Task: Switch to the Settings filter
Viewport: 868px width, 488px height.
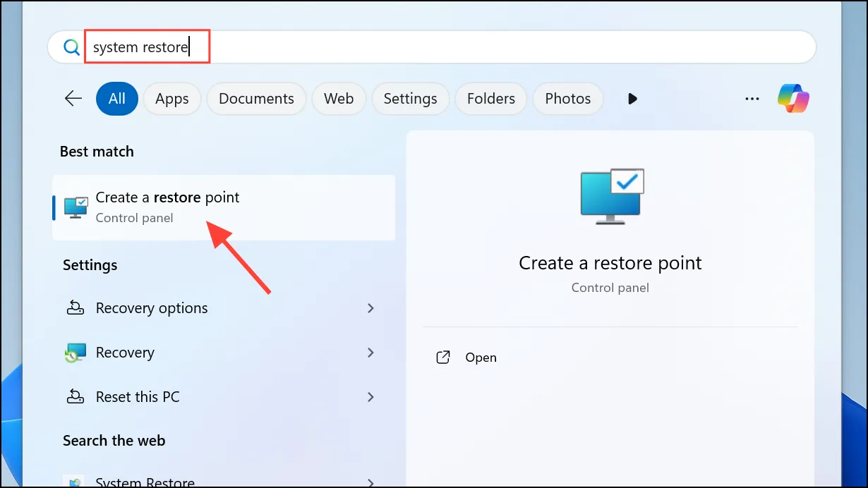Action: [x=411, y=99]
